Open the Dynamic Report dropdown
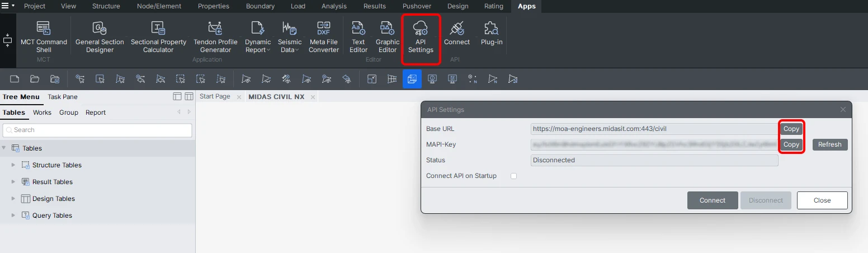Image resolution: width=868 pixels, height=253 pixels. point(258,37)
